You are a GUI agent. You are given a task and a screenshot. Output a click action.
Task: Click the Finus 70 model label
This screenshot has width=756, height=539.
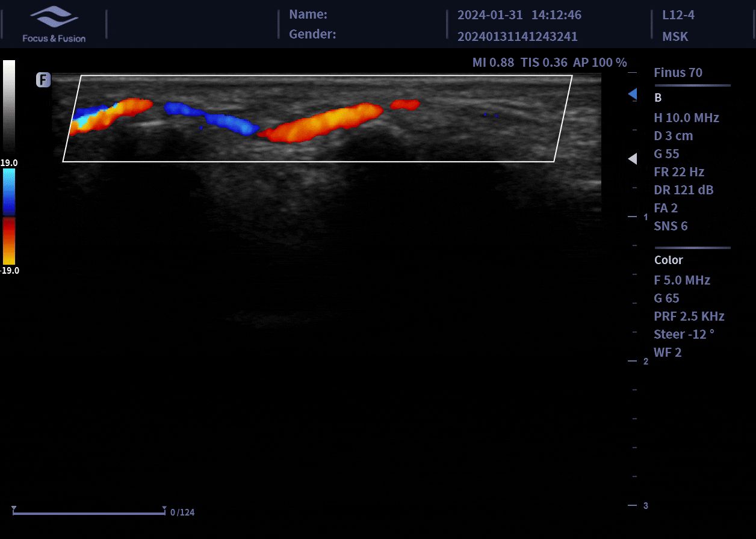click(x=678, y=73)
